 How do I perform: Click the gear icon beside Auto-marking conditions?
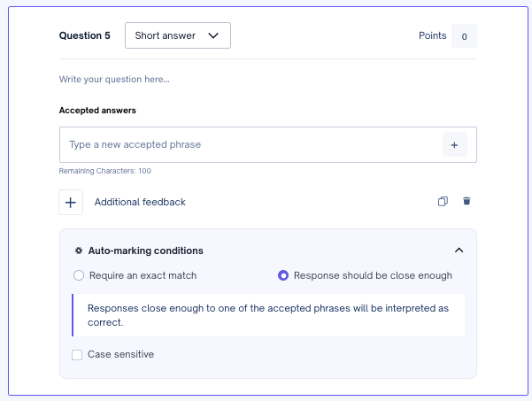click(79, 251)
